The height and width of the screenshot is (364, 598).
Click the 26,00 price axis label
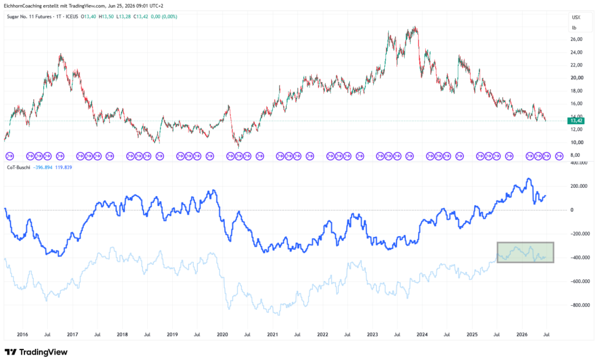pyautogui.click(x=576, y=39)
